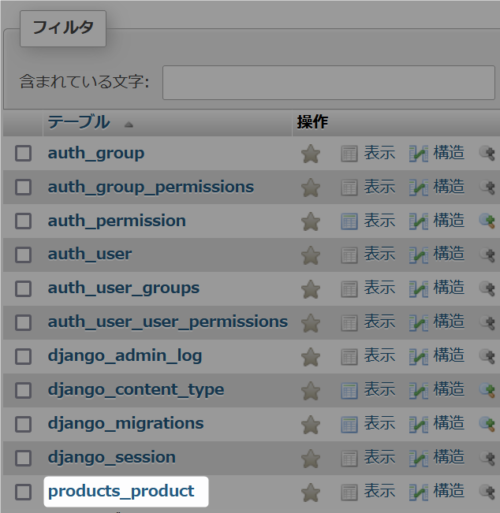Image resolution: width=500 pixels, height=513 pixels.
Task: Click structure icon for django_session
Action: pos(418,458)
